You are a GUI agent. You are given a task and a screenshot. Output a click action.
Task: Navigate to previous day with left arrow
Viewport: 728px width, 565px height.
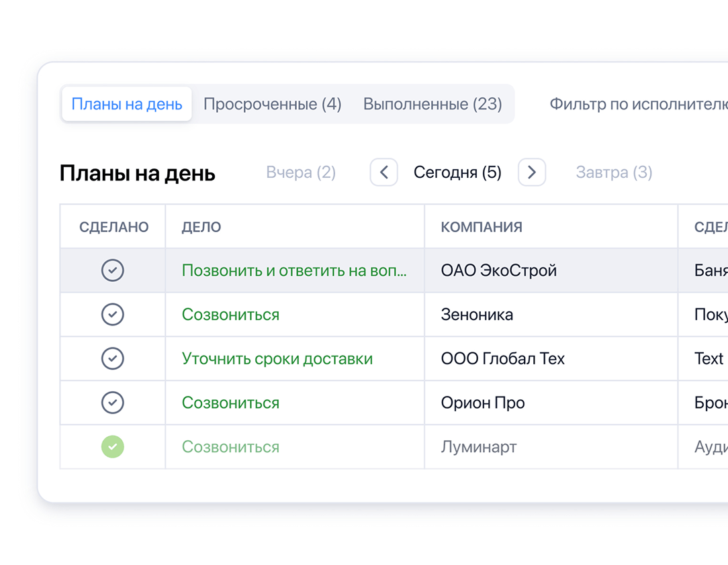(x=383, y=172)
